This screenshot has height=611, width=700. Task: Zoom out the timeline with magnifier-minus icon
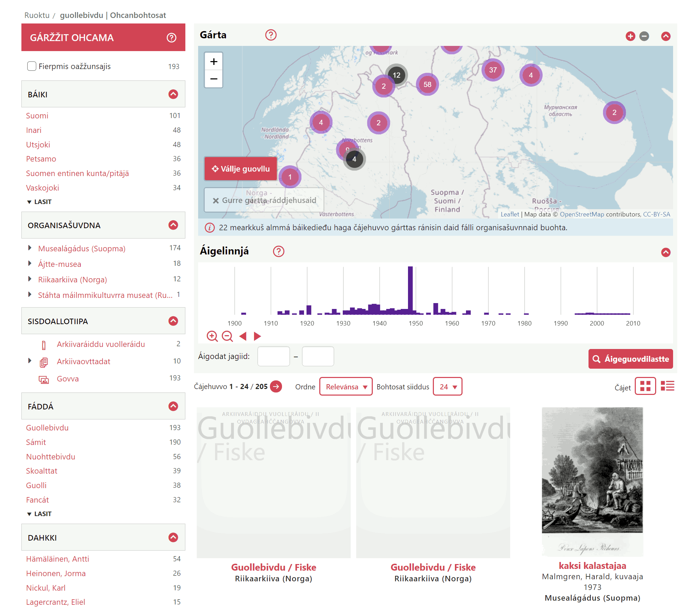point(227,336)
